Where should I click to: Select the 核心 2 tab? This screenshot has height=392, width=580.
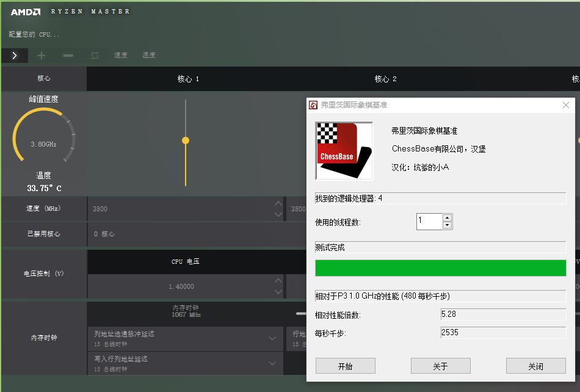[x=386, y=78]
